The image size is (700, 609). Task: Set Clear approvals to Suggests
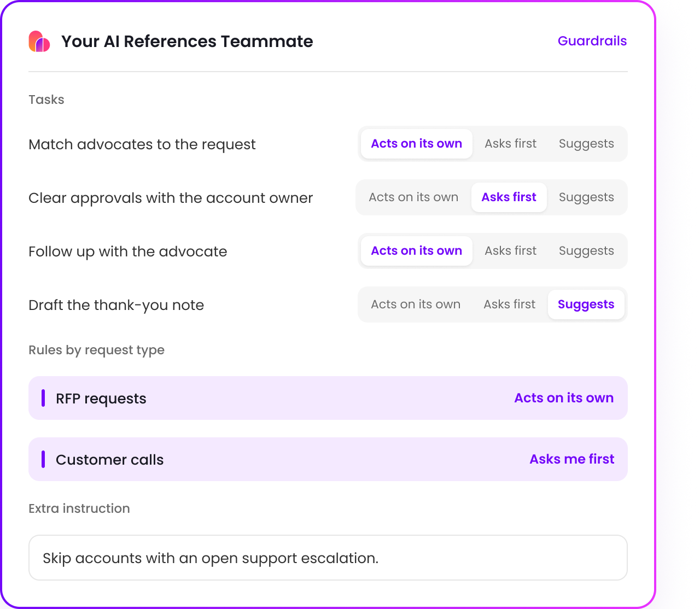pos(586,197)
